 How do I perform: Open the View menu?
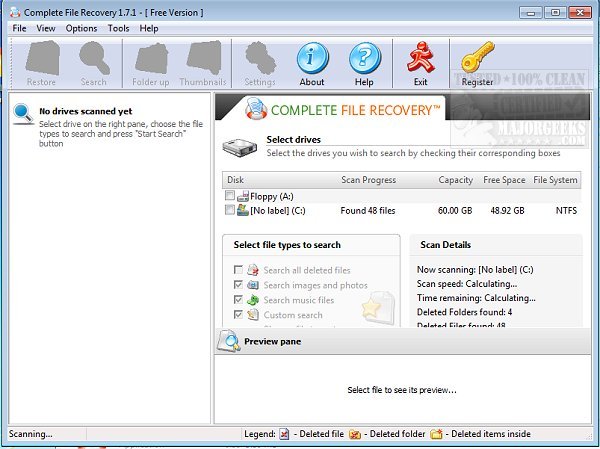tap(46, 28)
